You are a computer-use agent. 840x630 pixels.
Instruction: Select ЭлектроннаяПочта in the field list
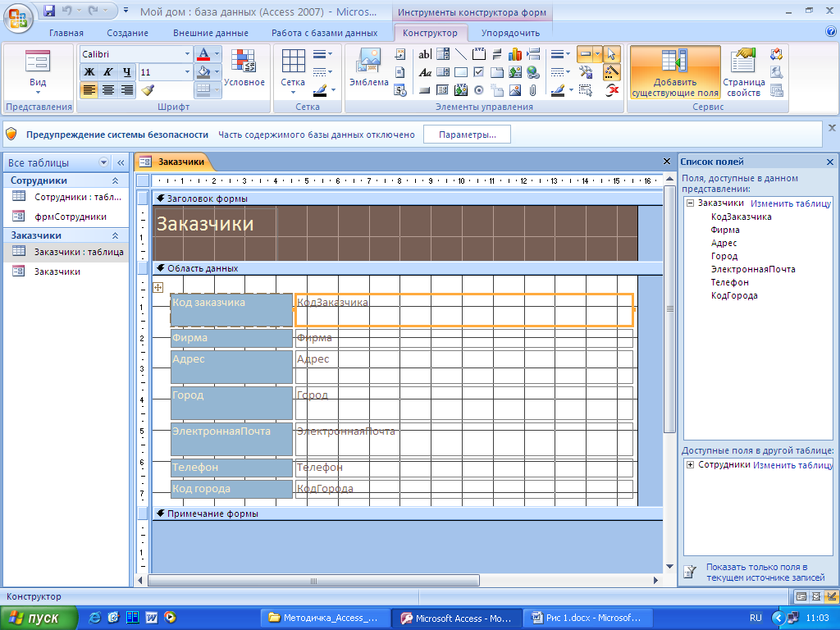pyautogui.click(x=753, y=269)
